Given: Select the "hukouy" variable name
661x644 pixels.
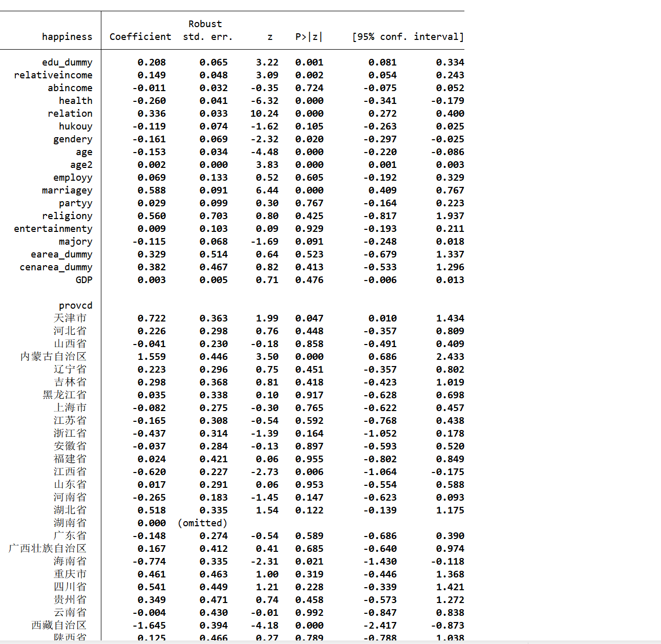Looking at the screenshot, I should (76, 126).
